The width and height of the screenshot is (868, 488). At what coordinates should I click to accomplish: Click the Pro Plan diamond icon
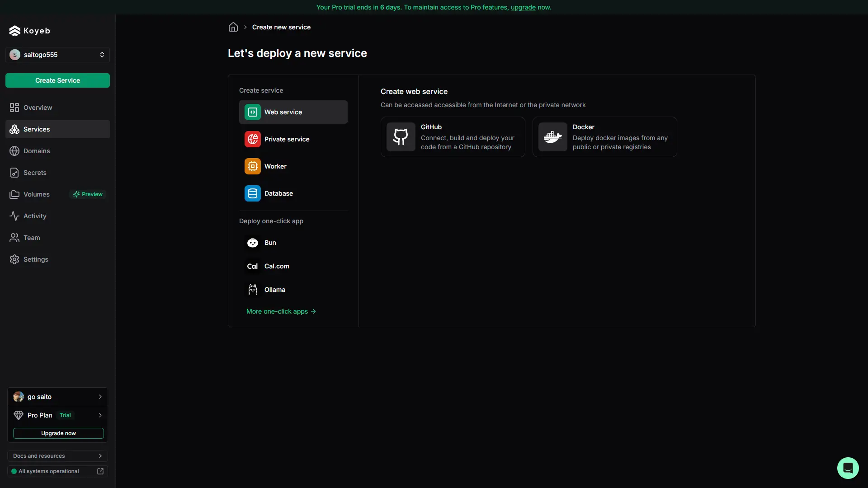coord(19,415)
